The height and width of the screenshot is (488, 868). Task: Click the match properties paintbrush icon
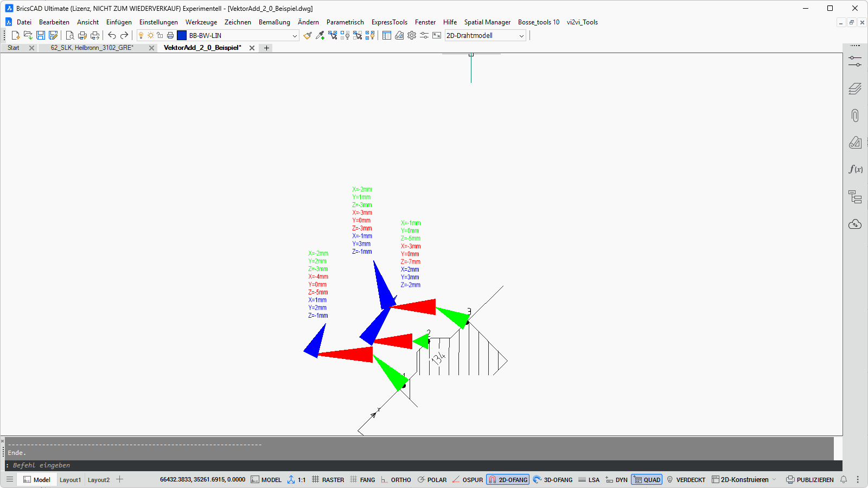pos(308,35)
